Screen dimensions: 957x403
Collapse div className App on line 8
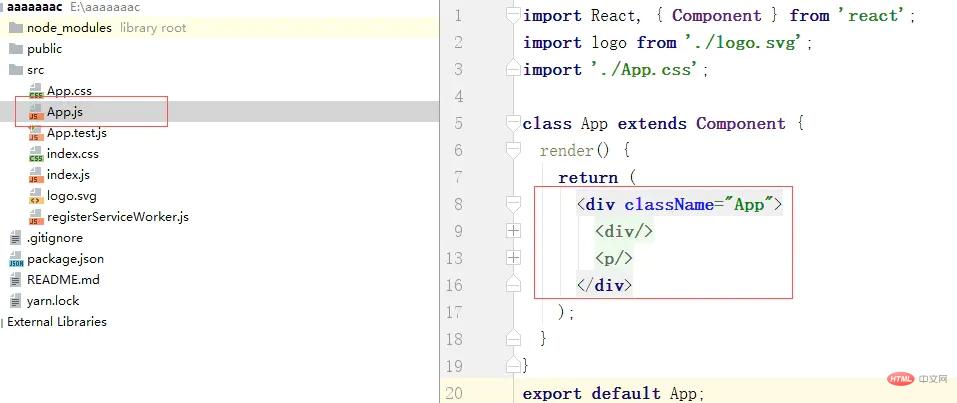tap(514, 205)
